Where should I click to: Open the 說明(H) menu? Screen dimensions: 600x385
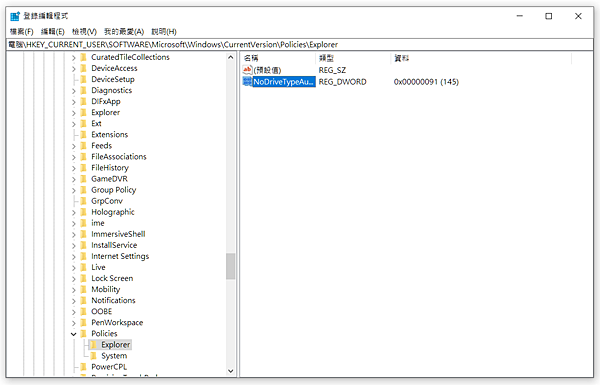(164, 32)
